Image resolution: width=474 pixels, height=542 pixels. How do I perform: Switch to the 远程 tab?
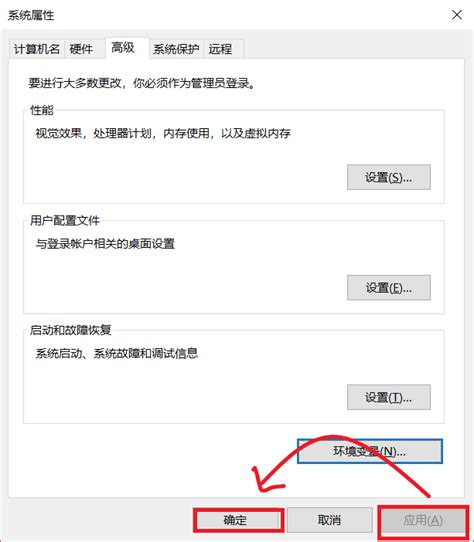(220, 49)
